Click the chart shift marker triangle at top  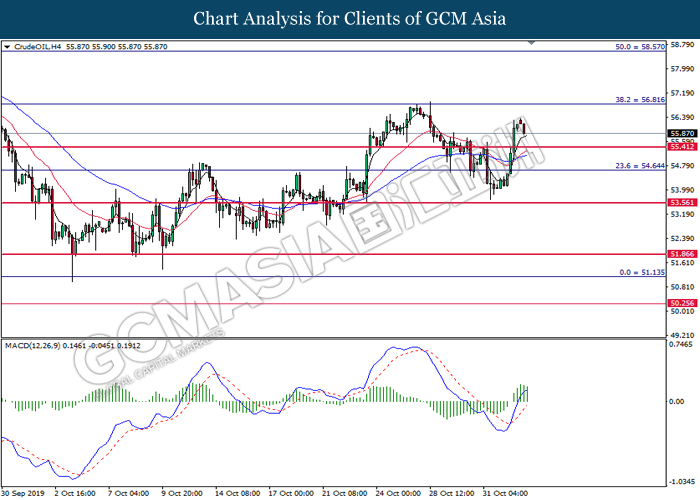click(530, 44)
